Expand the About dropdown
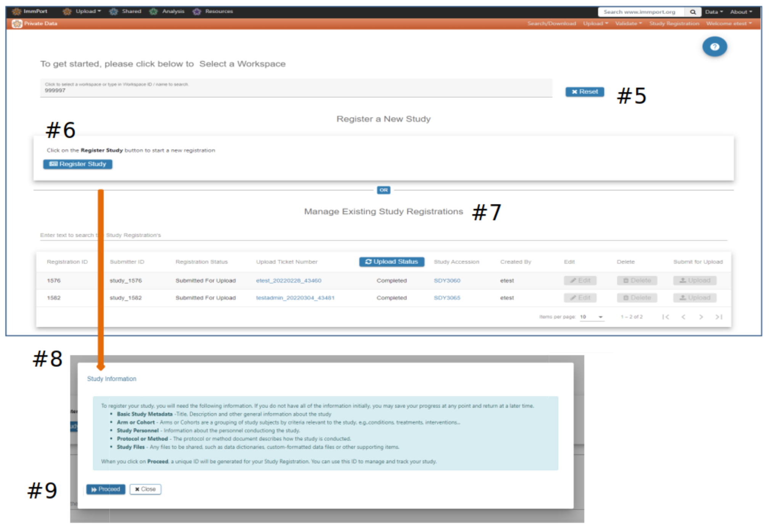This screenshot has width=775, height=532. tap(741, 12)
